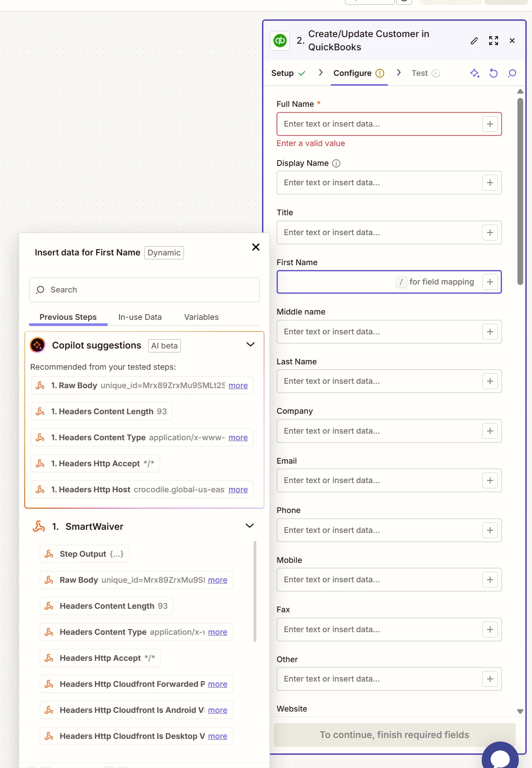
Task: Insert SmartWaiver Headers Http Accept pill
Action: click(100, 658)
